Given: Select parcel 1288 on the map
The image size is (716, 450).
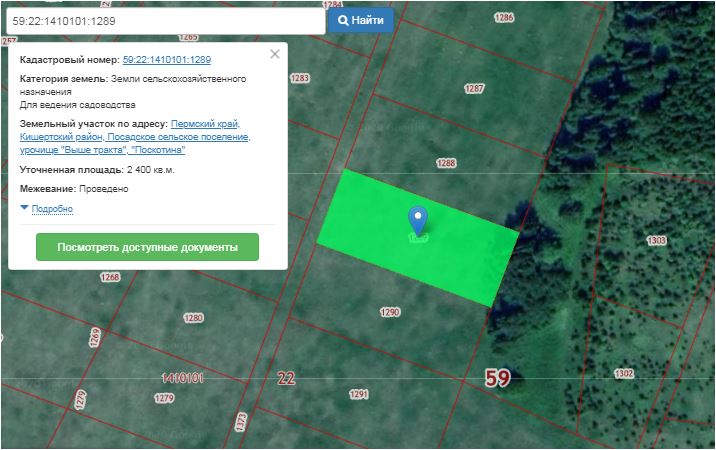Looking at the screenshot, I should (x=446, y=163).
